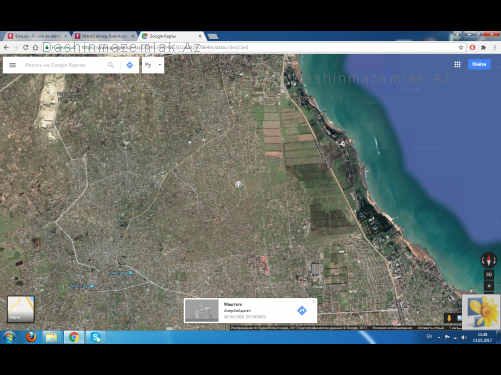Click the Chrome taskbar button
This screenshot has height=375, width=501.
click(74, 337)
